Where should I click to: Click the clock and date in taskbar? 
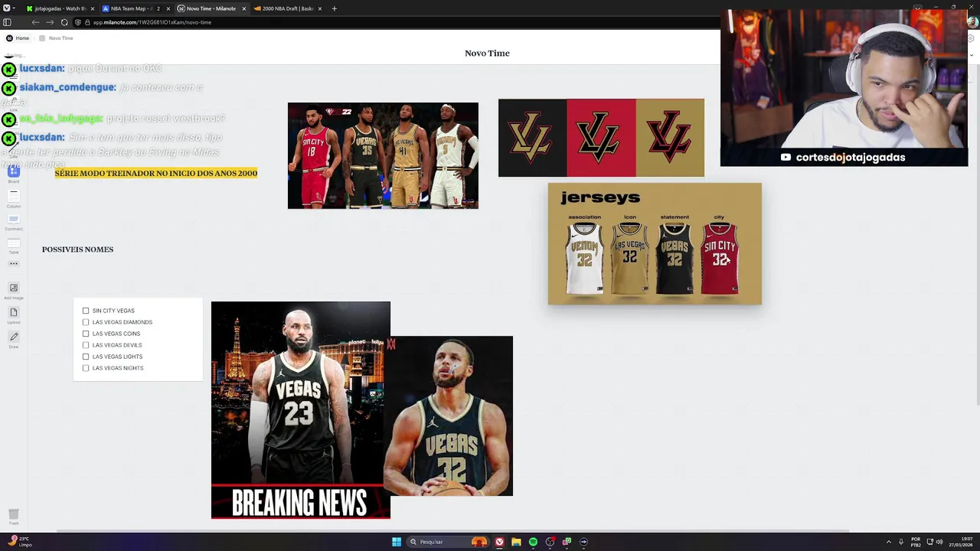point(960,542)
